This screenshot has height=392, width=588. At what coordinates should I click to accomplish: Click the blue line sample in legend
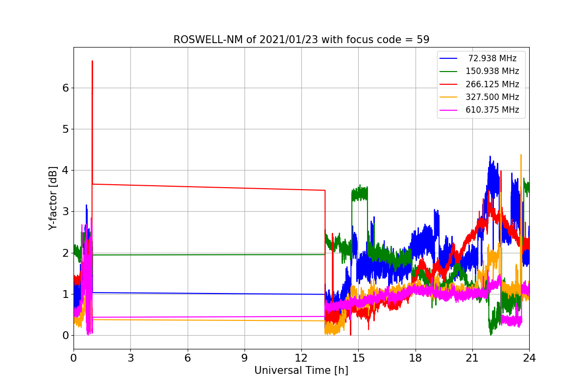pyautogui.click(x=449, y=58)
